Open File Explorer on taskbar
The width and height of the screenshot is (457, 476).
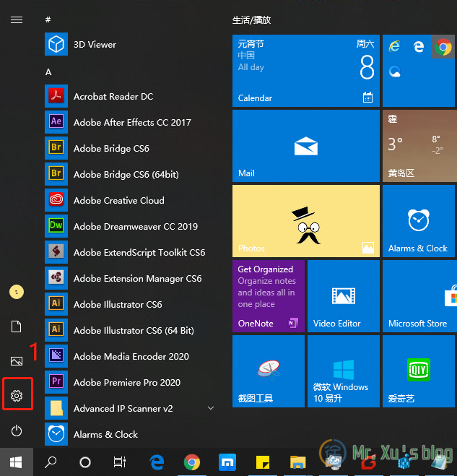pyautogui.click(x=297, y=462)
